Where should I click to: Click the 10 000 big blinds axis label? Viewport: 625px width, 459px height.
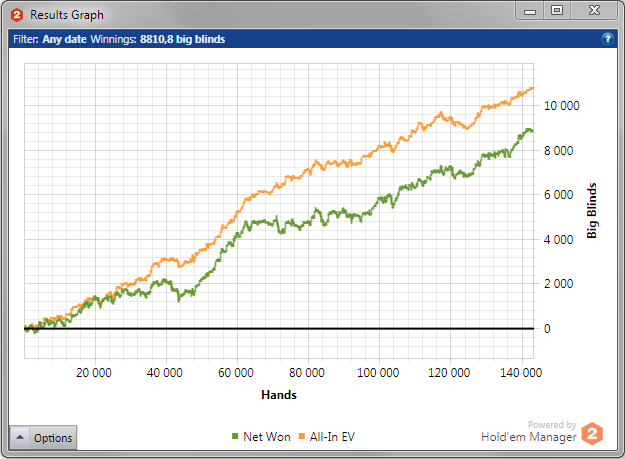[562, 106]
